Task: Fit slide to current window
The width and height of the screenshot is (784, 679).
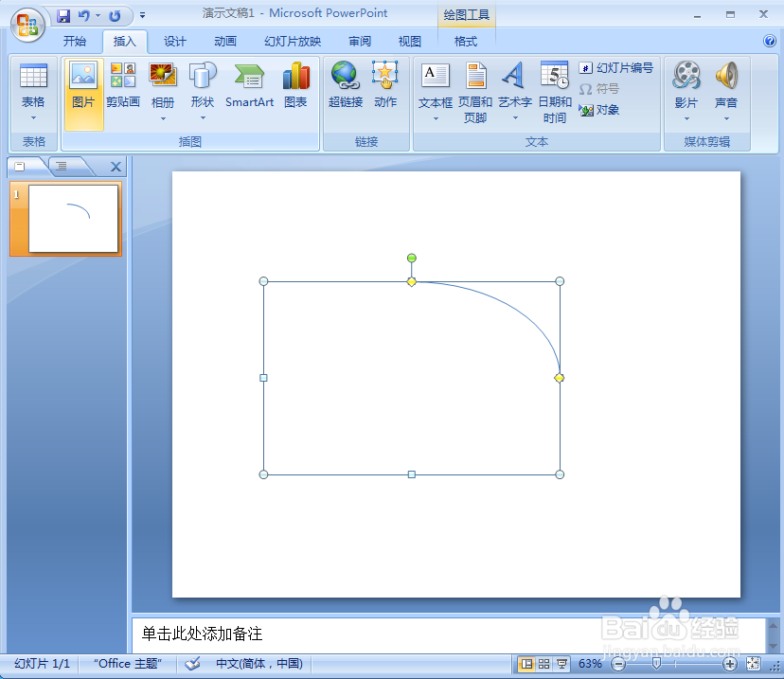Action: coord(753,664)
